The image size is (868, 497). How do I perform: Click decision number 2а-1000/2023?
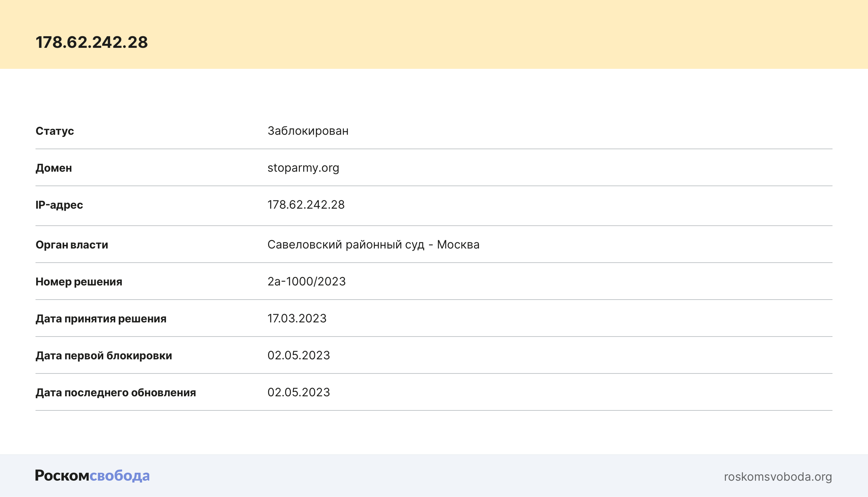click(x=306, y=281)
